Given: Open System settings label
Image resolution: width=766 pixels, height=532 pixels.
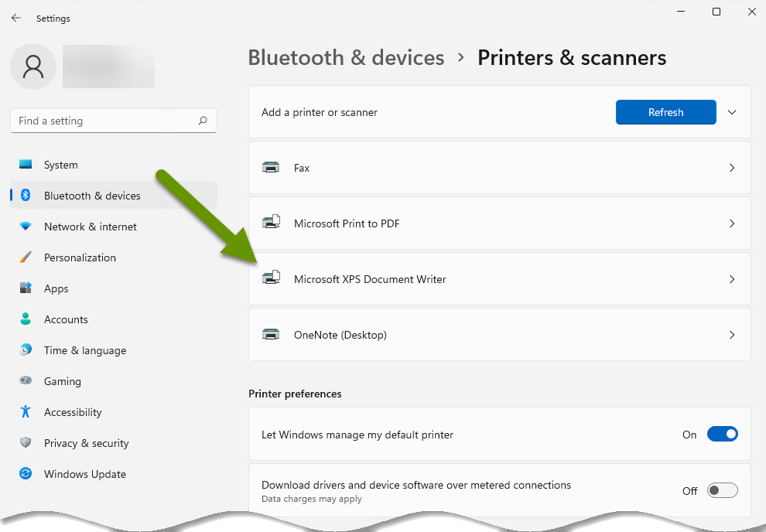Looking at the screenshot, I should [x=60, y=165].
